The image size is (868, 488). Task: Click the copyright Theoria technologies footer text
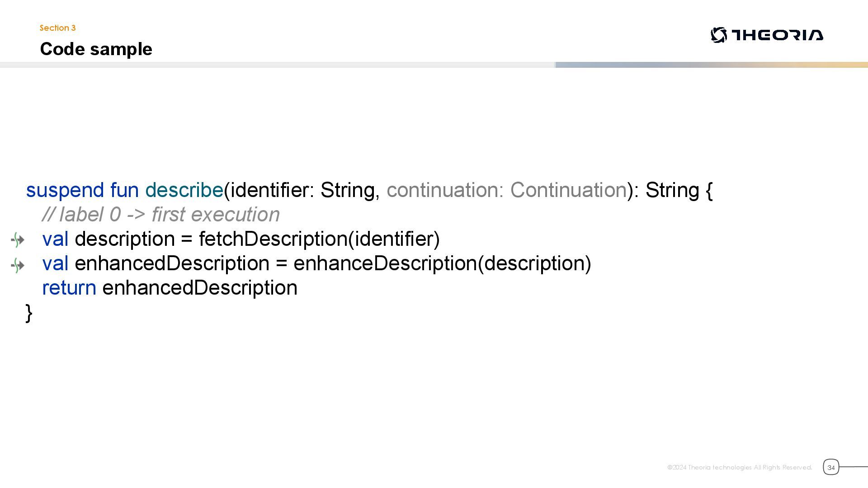pyautogui.click(x=740, y=467)
